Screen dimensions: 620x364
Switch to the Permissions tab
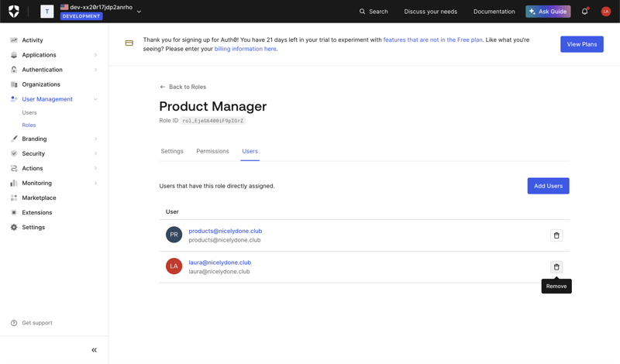(x=212, y=151)
